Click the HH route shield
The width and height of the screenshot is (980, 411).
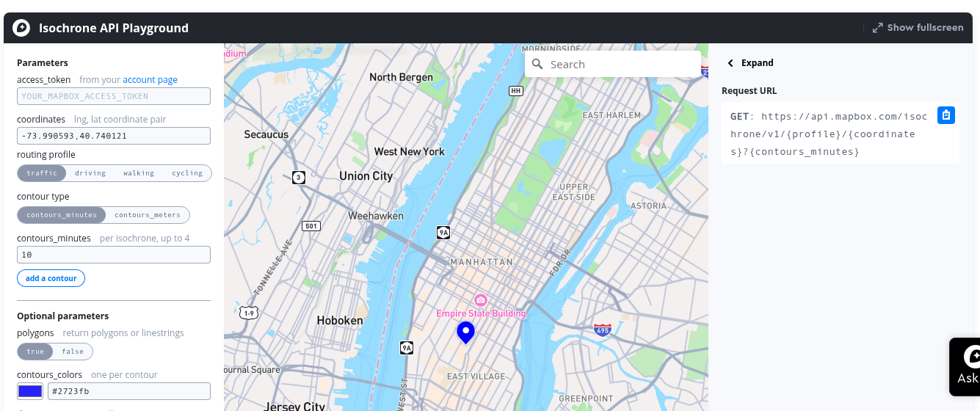(x=516, y=91)
